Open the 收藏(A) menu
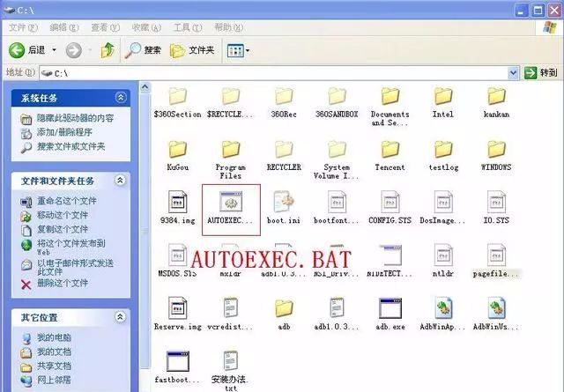The width and height of the screenshot is (564, 392). coord(146,27)
